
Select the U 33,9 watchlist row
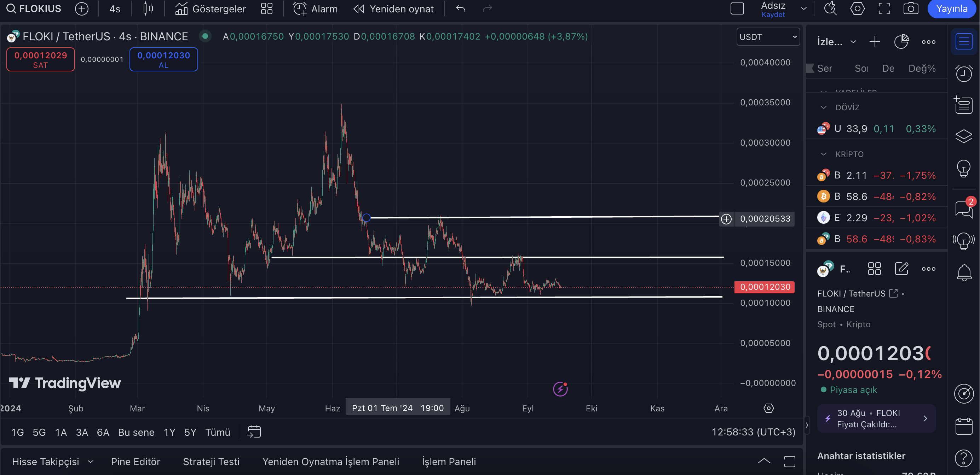tap(876, 129)
